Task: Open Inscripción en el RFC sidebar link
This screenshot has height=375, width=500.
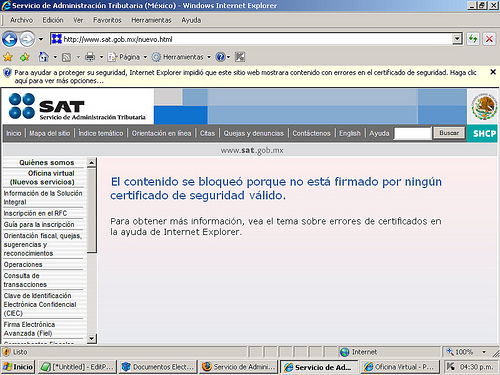Action: point(35,213)
